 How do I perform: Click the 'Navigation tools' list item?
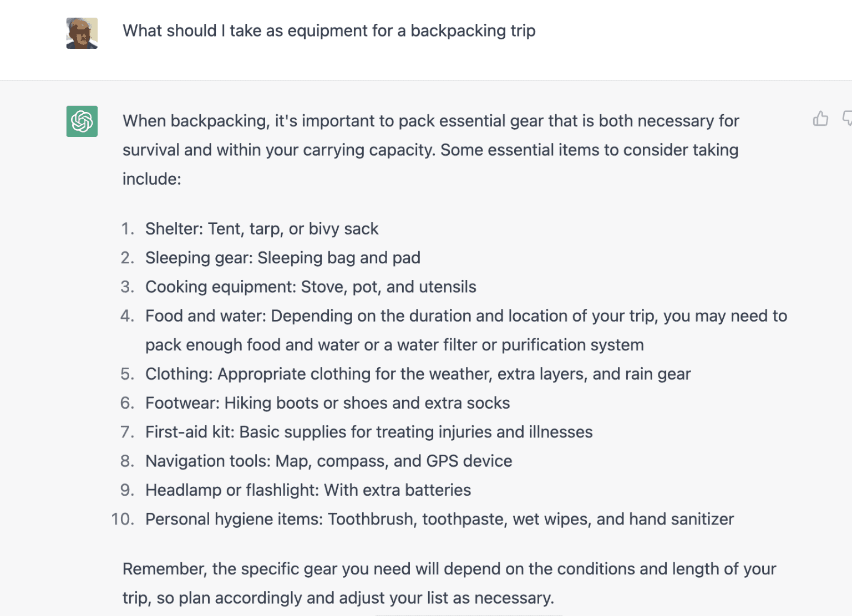pos(328,461)
